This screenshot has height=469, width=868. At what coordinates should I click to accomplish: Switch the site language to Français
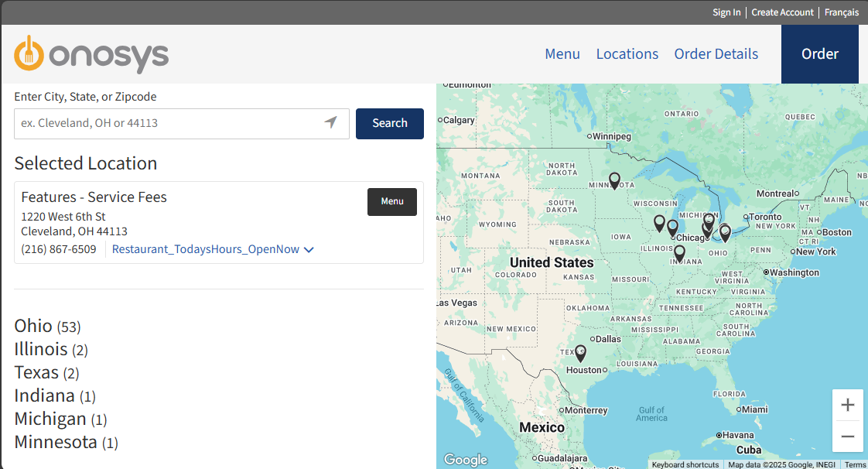(x=841, y=12)
